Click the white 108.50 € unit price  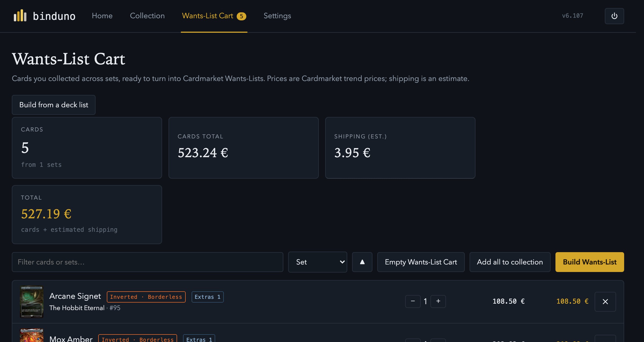(508, 301)
